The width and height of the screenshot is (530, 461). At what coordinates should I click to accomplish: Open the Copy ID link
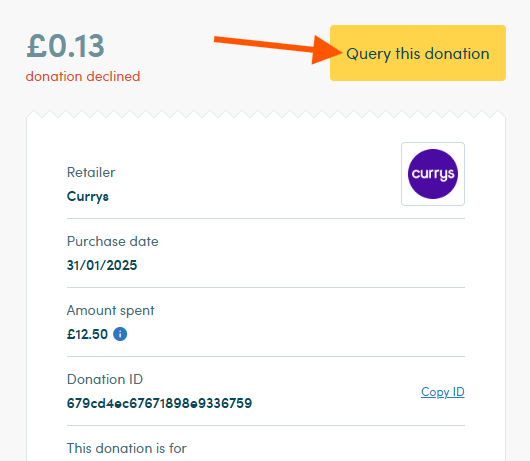click(442, 392)
